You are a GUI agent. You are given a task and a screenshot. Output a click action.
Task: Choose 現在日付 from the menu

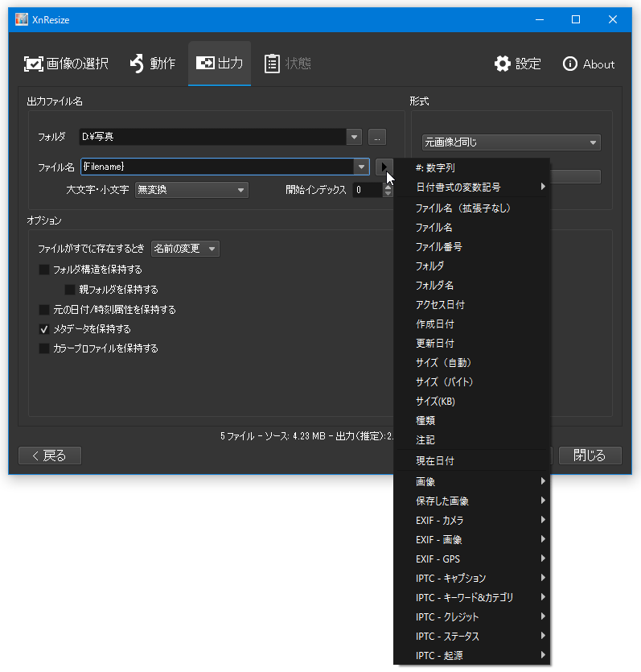tap(471, 460)
